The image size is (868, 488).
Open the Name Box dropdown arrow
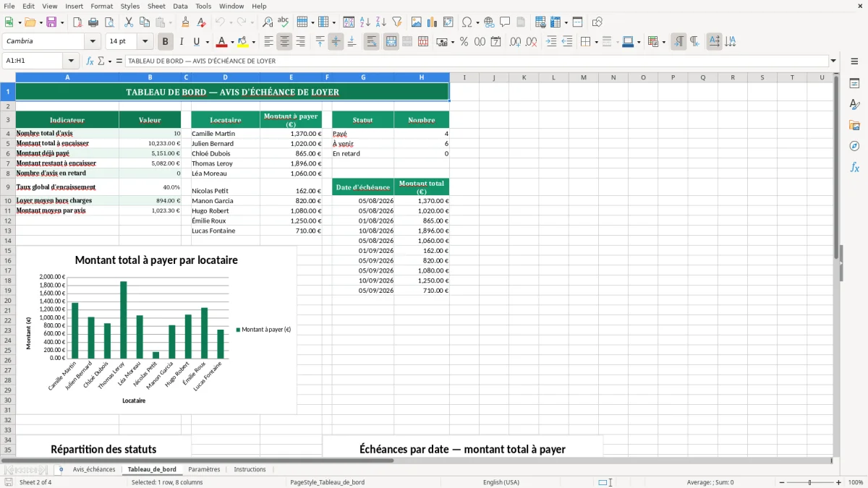(x=71, y=61)
